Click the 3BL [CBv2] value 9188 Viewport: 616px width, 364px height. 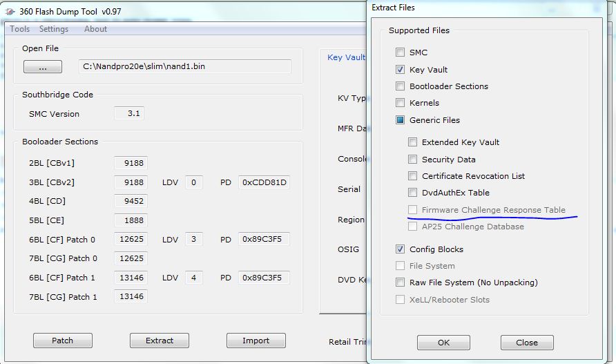click(131, 182)
